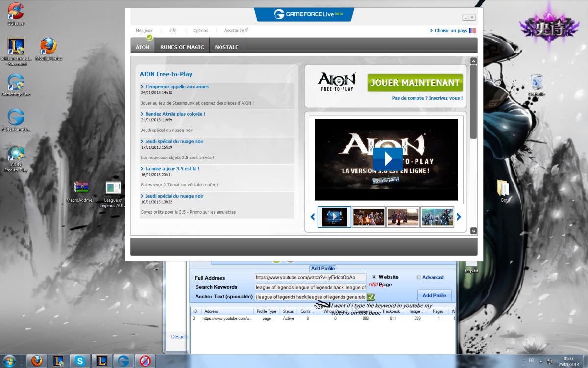Open Gameforge Live desktop shortcut
The image size is (588, 368).
[16, 85]
